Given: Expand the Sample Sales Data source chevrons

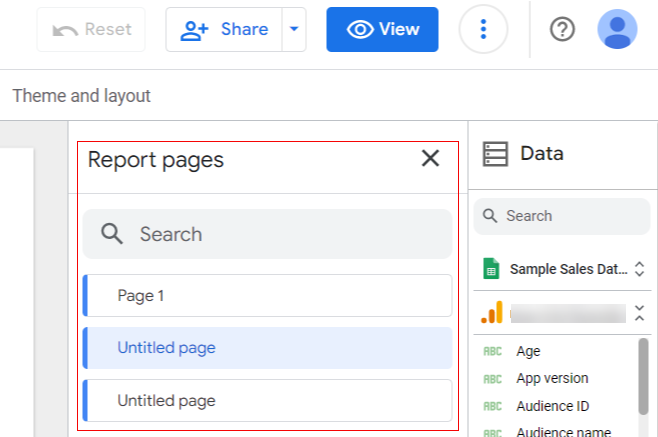Looking at the screenshot, I should click(x=639, y=269).
